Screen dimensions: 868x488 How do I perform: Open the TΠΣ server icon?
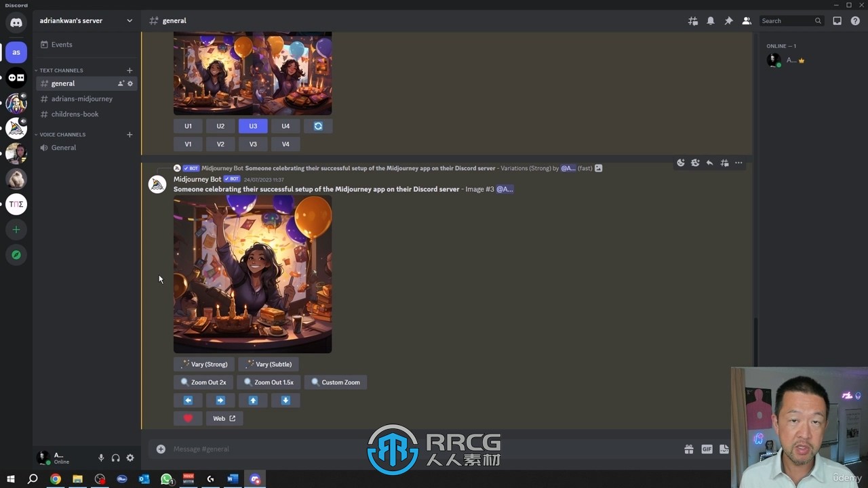[x=16, y=204]
